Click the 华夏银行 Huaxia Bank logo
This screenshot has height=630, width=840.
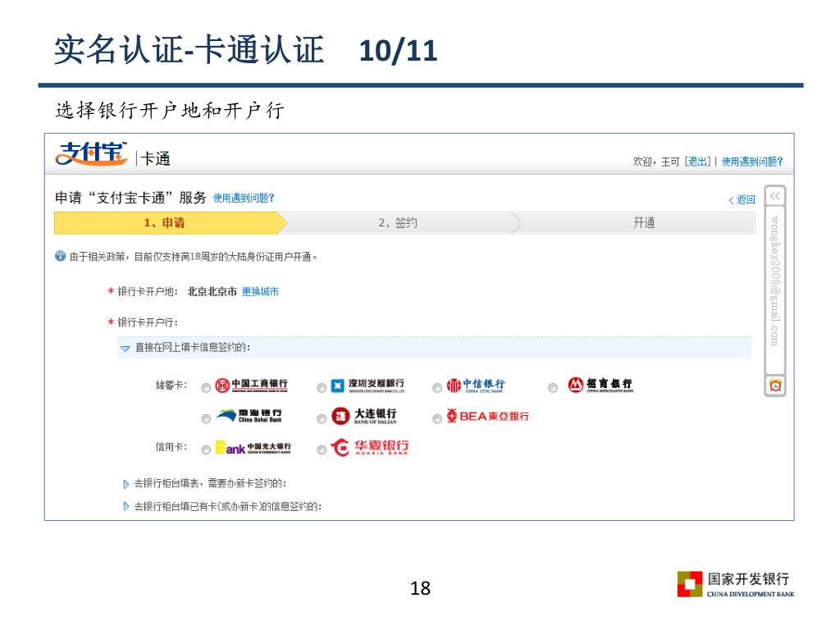tap(370, 447)
